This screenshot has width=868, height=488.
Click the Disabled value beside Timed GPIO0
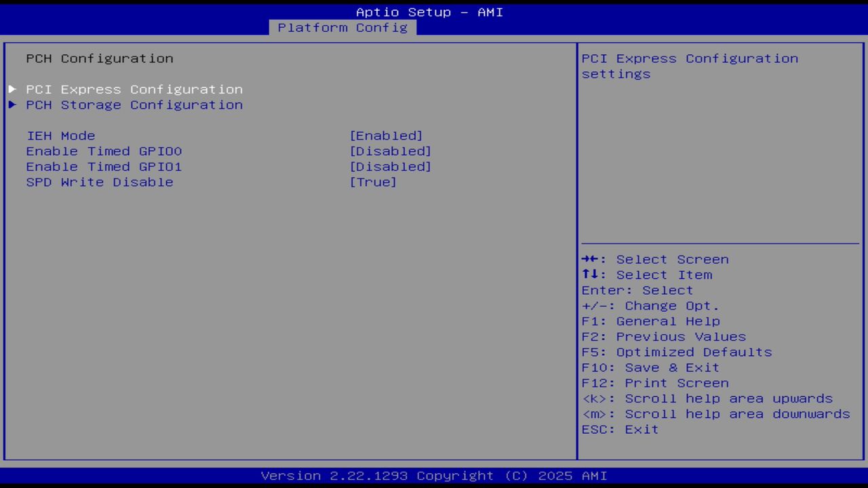click(x=391, y=151)
